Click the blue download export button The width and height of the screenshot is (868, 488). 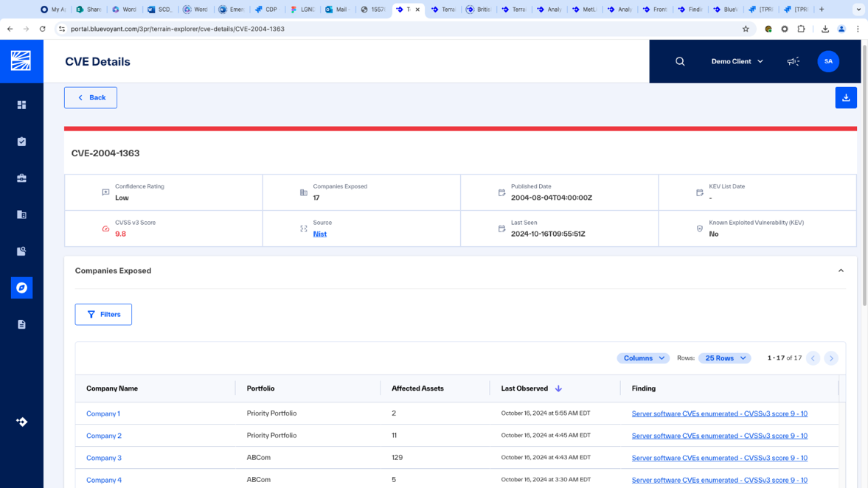click(x=846, y=97)
